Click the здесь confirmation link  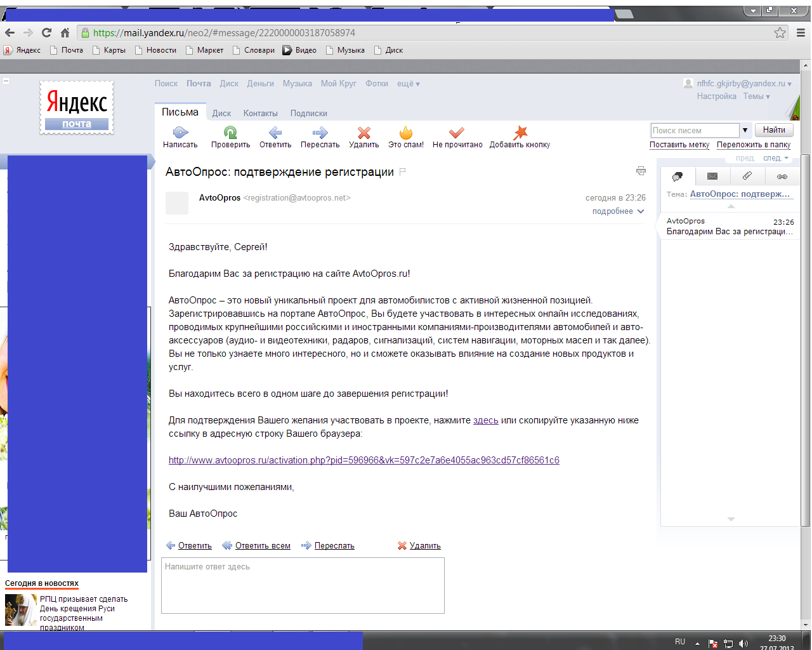(486, 420)
